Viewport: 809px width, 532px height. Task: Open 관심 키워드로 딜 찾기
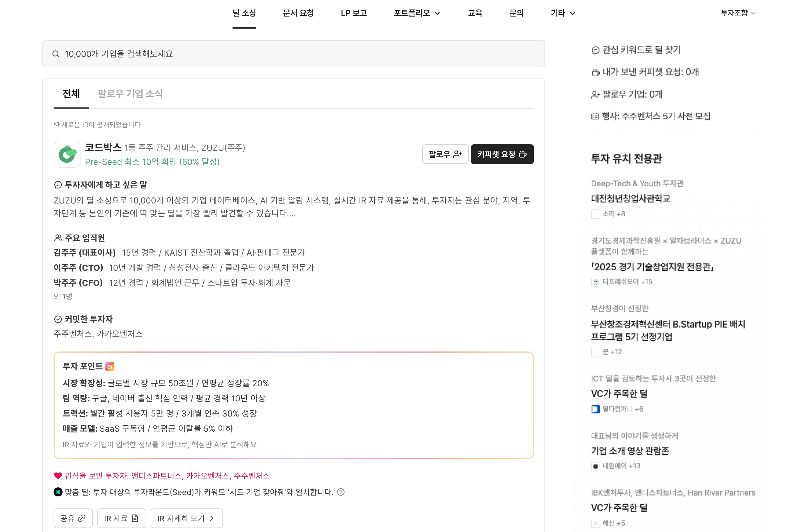(641, 50)
